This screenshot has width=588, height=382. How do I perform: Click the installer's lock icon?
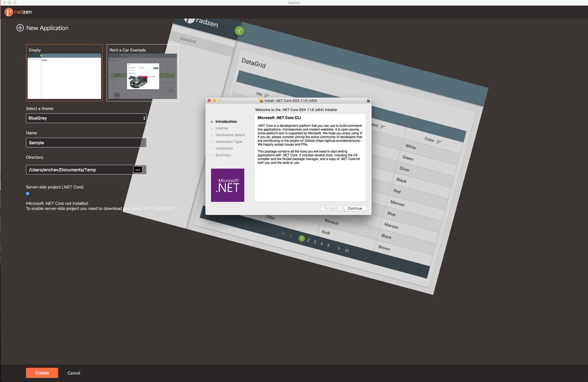click(368, 100)
